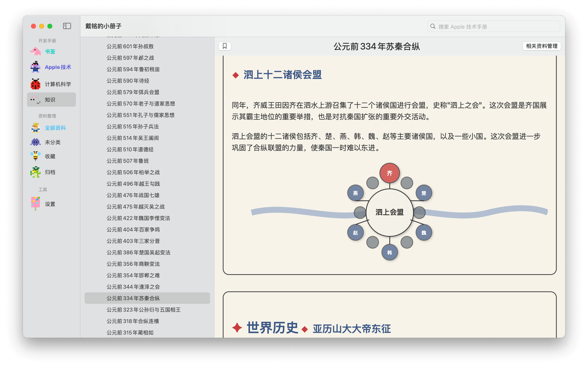Click the red ladybug 计算机科学 icon
This screenshot has height=368, width=588.
pos(36,84)
